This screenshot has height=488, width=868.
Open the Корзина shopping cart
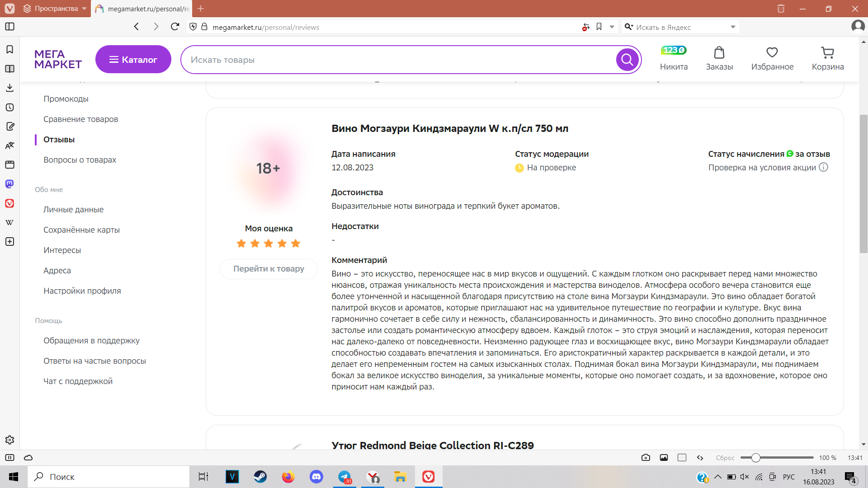pyautogui.click(x=828, y=59)
